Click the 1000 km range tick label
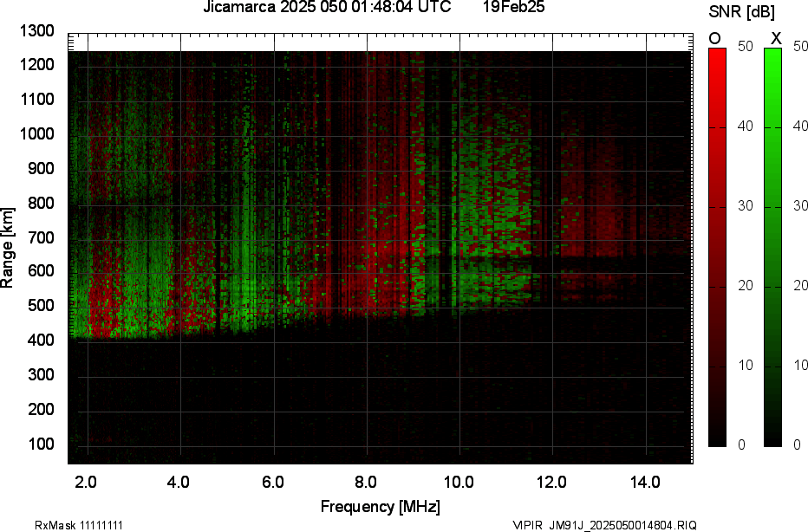This screenshot has width=808, height=532. click(x=37, y=134)
